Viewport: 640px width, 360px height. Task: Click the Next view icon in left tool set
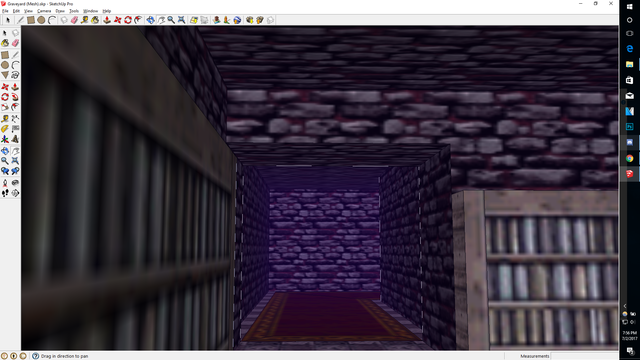coord(15,171)
